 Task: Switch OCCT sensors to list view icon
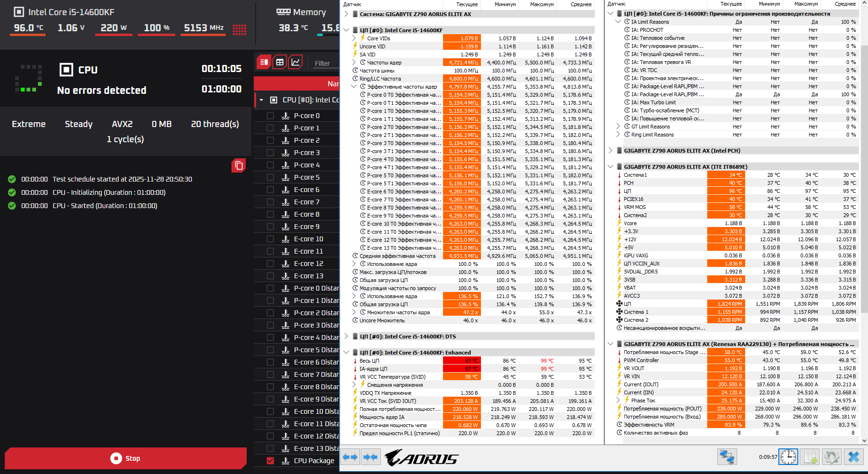(264, 62)
